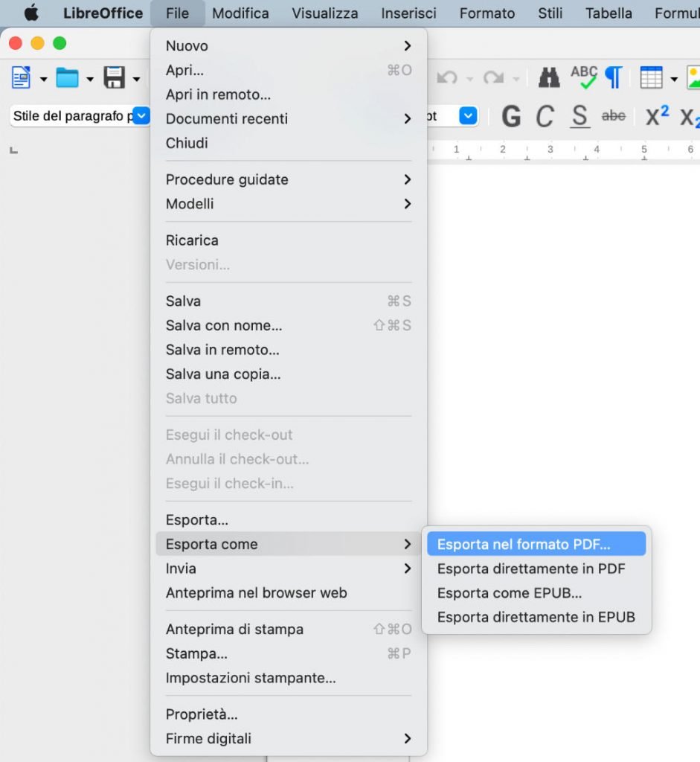Select Anteprima di stampa
Image resolution: width=700 pixels, height=762 pixels.
pos(289,629)
